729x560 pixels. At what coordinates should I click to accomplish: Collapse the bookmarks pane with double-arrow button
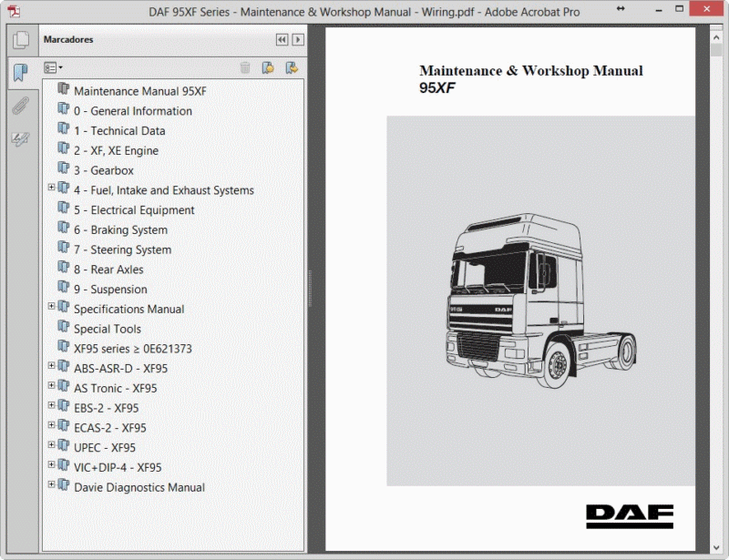coord(282,39)
